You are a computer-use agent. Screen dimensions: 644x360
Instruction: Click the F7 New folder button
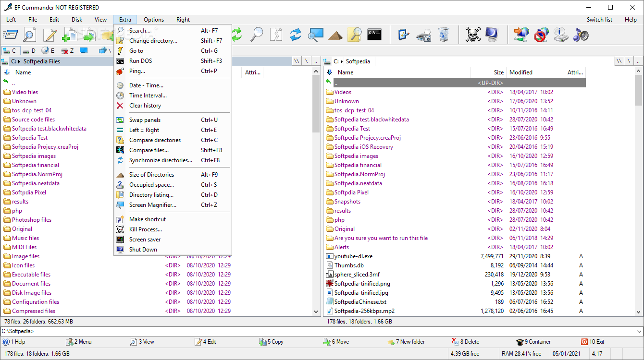click(406, 342)
